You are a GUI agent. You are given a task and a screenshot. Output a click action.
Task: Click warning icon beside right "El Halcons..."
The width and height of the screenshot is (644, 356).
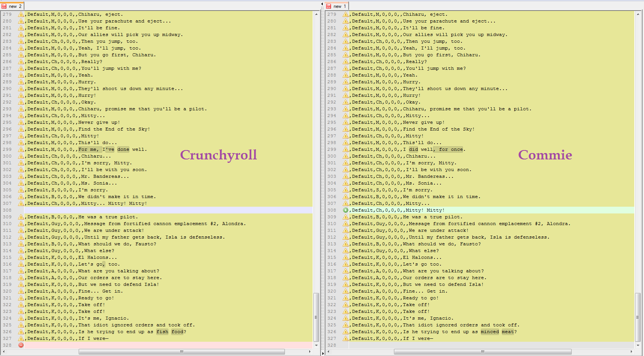(346, 257)
